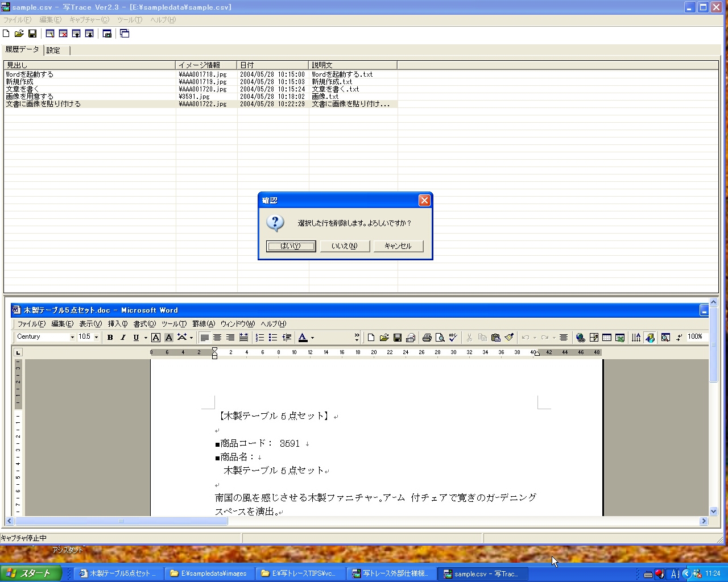Save using the 写Trace toolbar floppy icon
The width and height of the screenshot is (728, 582).
(32, 34)
